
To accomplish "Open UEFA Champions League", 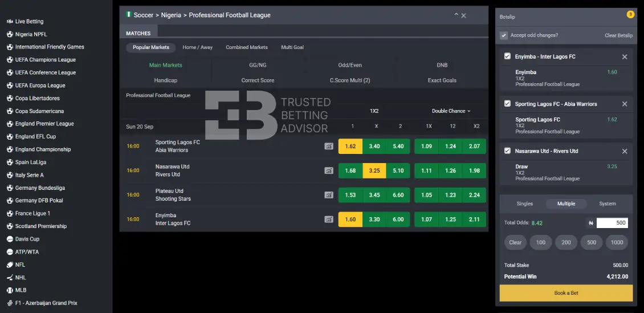I will pyautogui.click(x=42, y=59).
